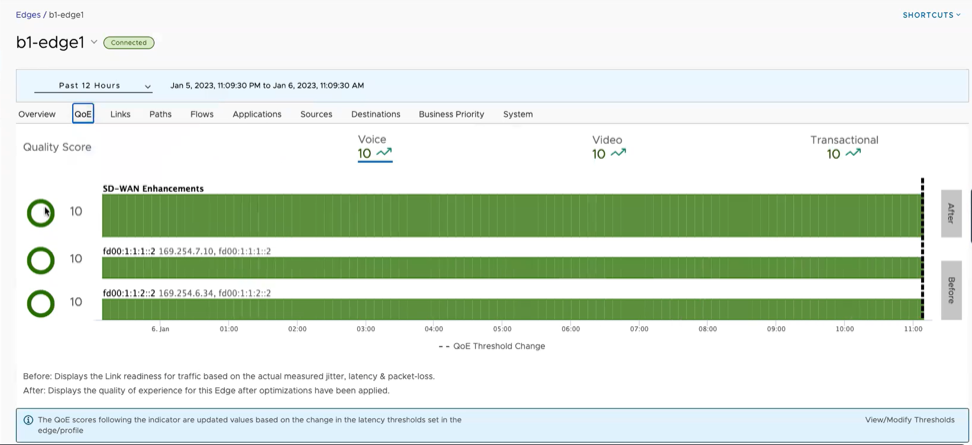This screenshot has height=445, width=972.
Task: Click the Video trend arrow icon
Action: pyautogui.click(x=618, y=153)
